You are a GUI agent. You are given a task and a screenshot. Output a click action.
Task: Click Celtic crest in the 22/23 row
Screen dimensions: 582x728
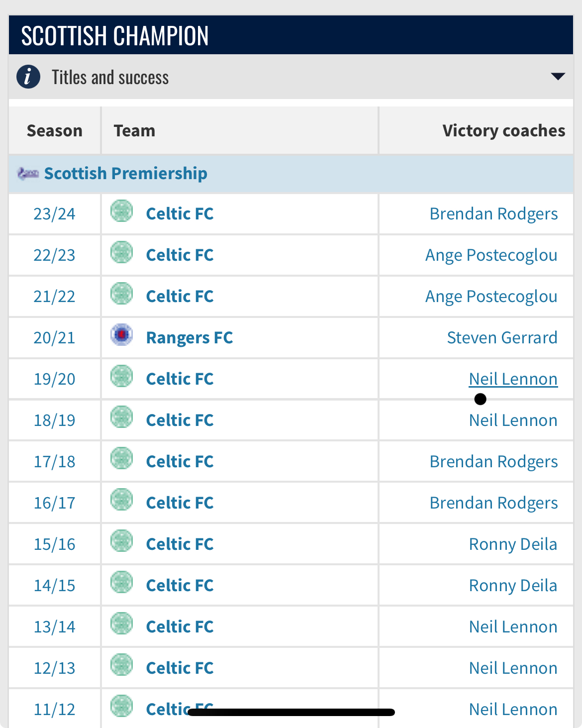[121, 252]
